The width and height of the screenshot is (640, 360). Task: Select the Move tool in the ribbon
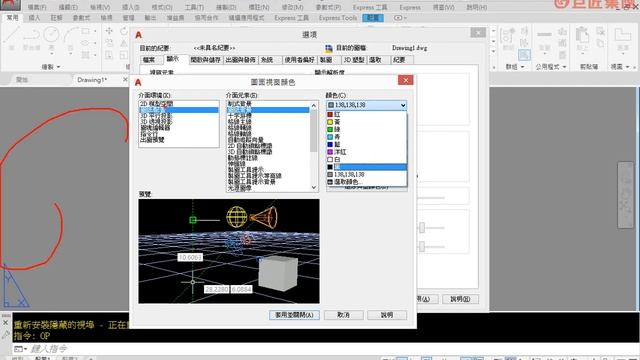pos(109,31)
